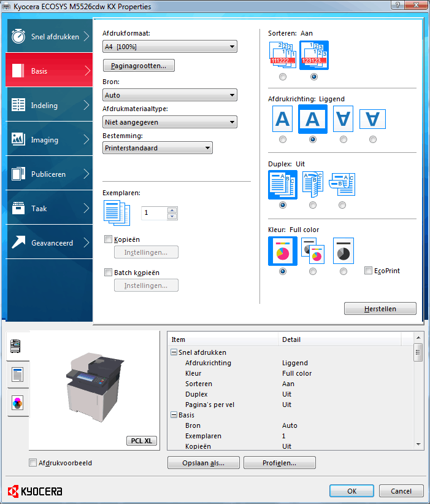Choose the rotated portrait orientation icon
Viewport: 430px width, 504px height.
(x=343, y=119)
